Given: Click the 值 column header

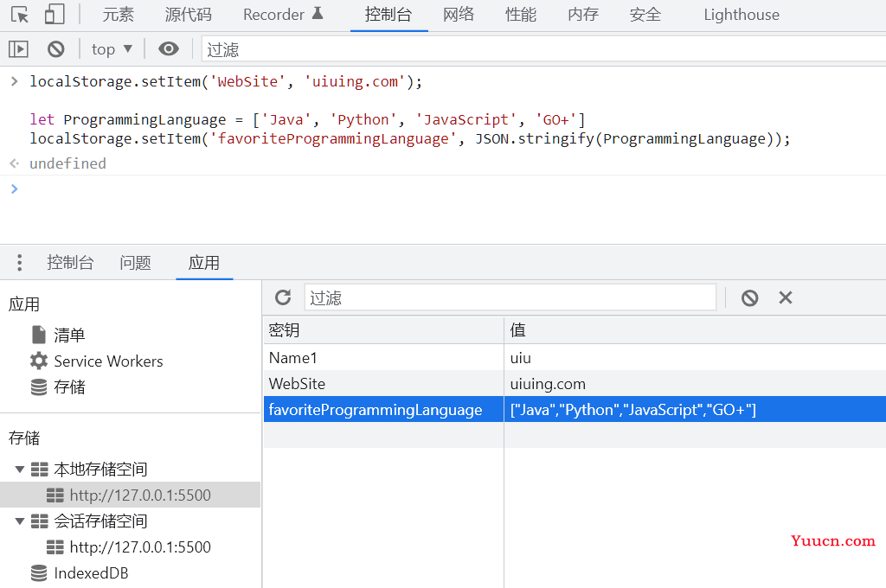Looking at the screenshot, I should (x=695, y=329).
